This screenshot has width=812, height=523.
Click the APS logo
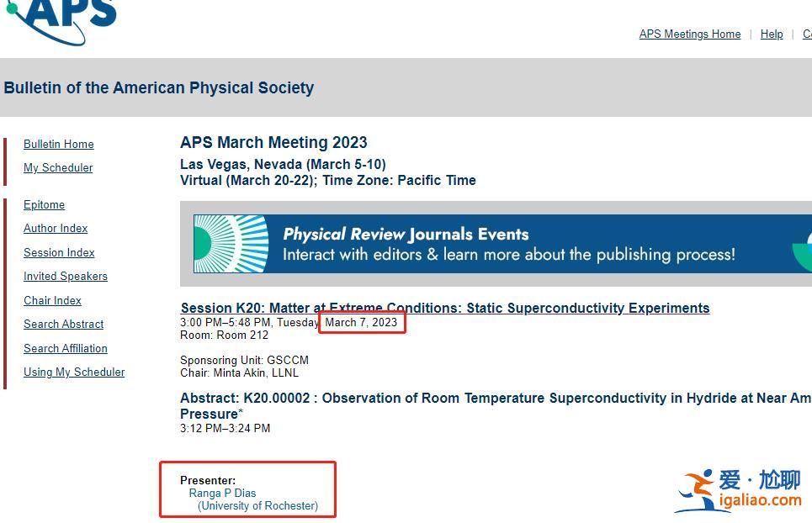[x=63, y=18]
